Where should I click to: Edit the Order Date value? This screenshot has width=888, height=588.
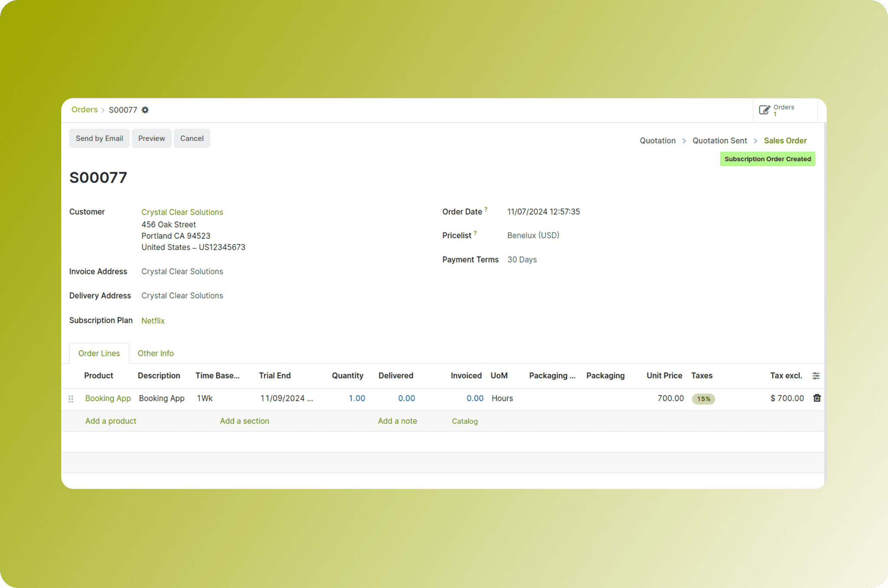[544, 212]
